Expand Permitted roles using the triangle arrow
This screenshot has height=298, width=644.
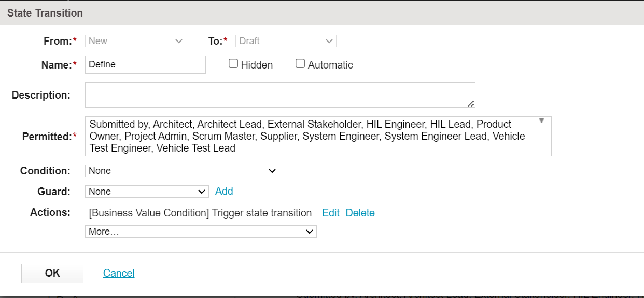click(541, 121)
